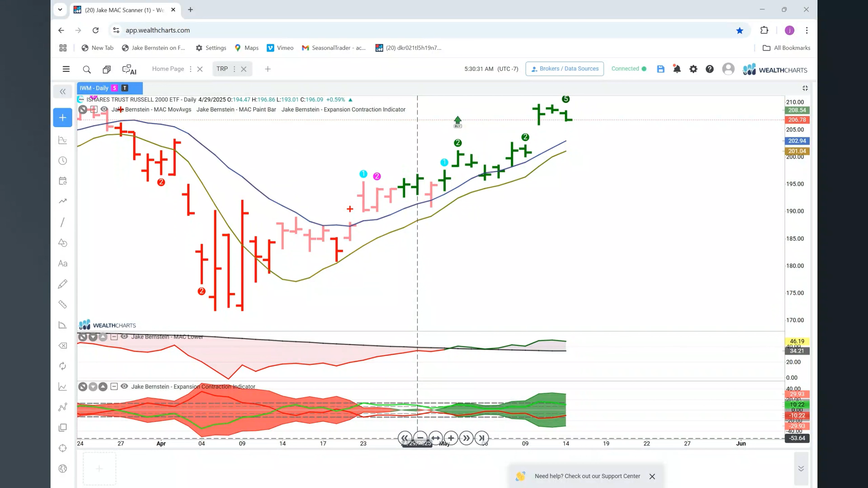
Task: Select the ruler measure tool
Action: click(x=63, y=305)
